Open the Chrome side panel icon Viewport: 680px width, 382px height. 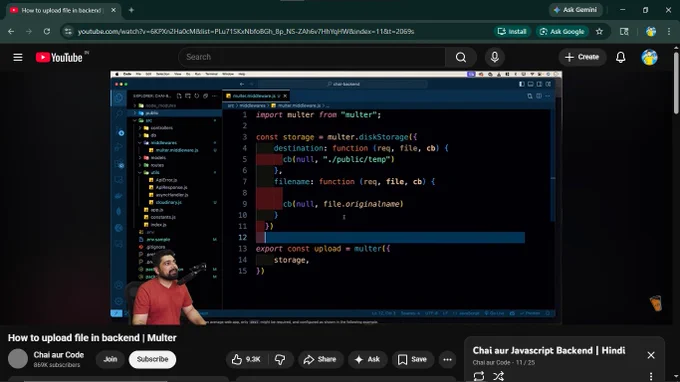[624, 32]
